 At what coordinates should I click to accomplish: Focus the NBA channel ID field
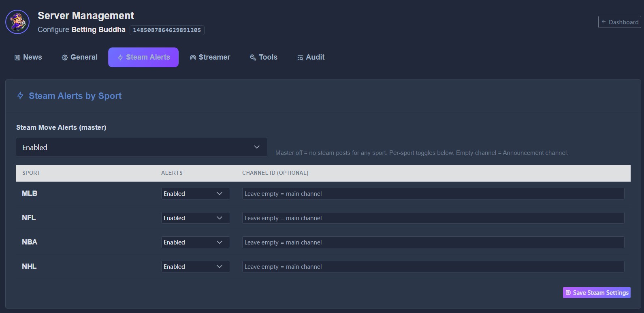click(x=433, y=242)
